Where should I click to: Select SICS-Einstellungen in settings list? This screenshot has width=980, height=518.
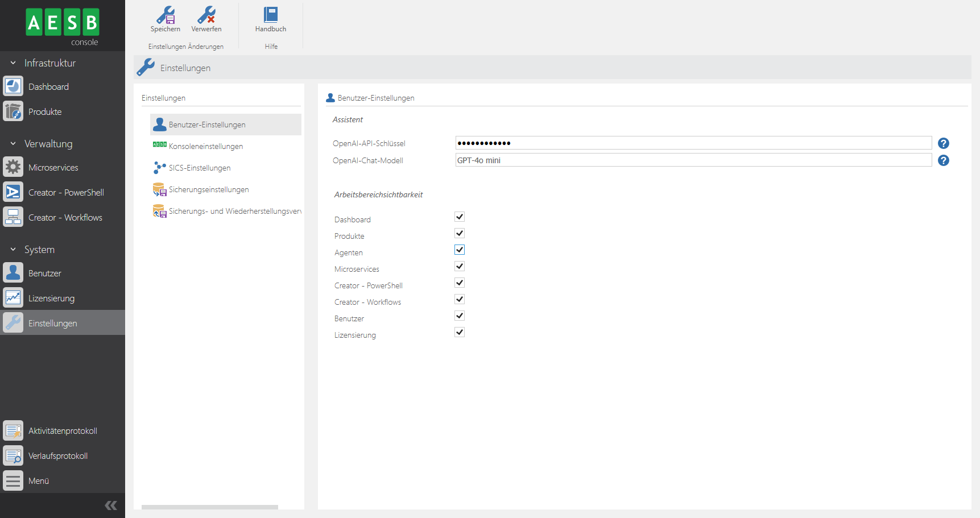click(199, 168)
